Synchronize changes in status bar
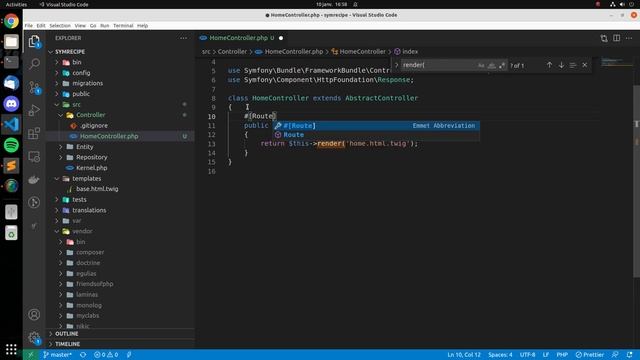This screenshot has width=640, height=360. (x=83, y=355)
